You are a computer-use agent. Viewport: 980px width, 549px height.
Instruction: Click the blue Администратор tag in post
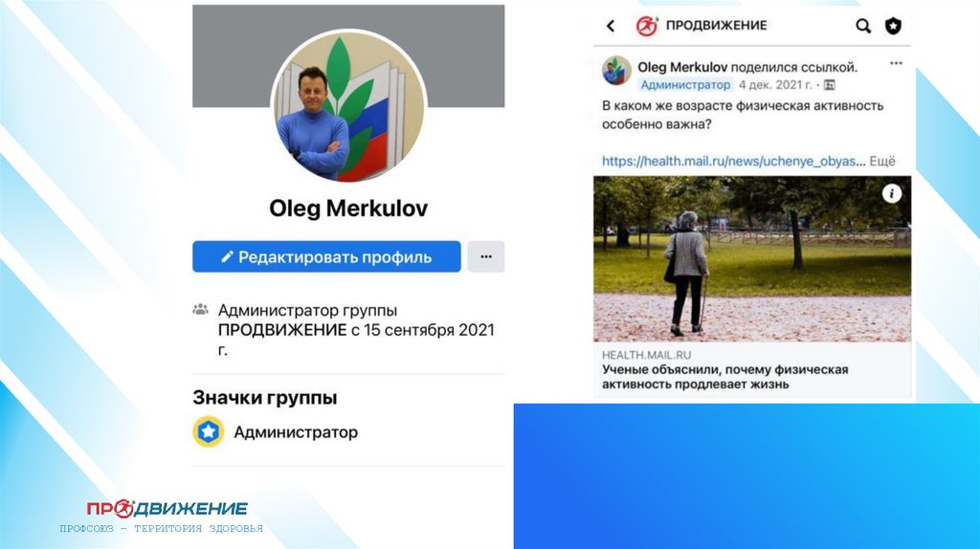(685, 85)
